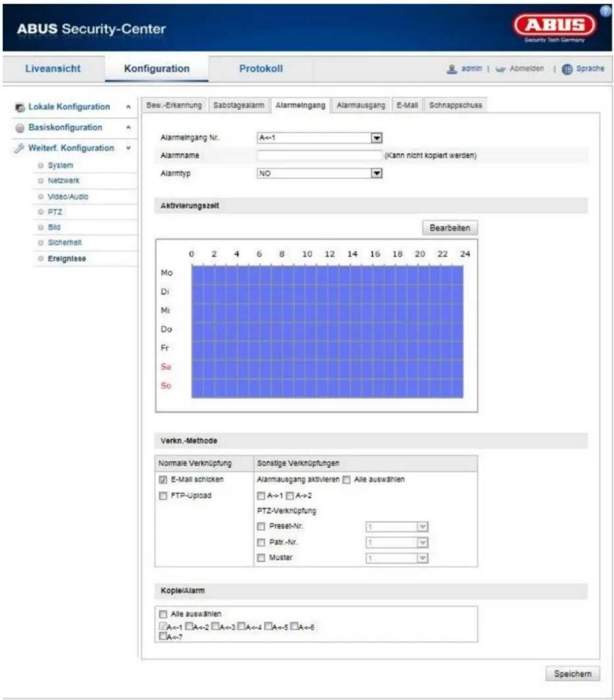Viewport: 614px width, 700px height.
Task: Click the Lokale Konfiguration icon
Action: (x=20, y=107)
